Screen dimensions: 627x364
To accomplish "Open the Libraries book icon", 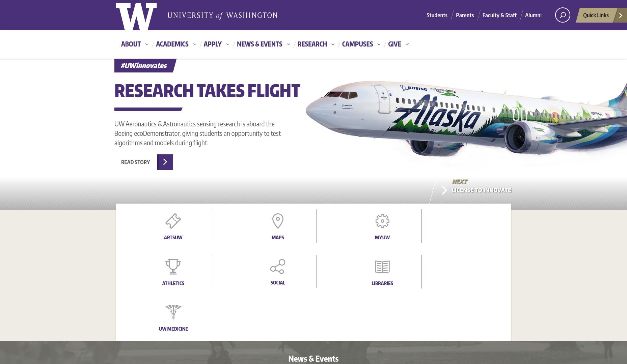I will coord(382,267).
